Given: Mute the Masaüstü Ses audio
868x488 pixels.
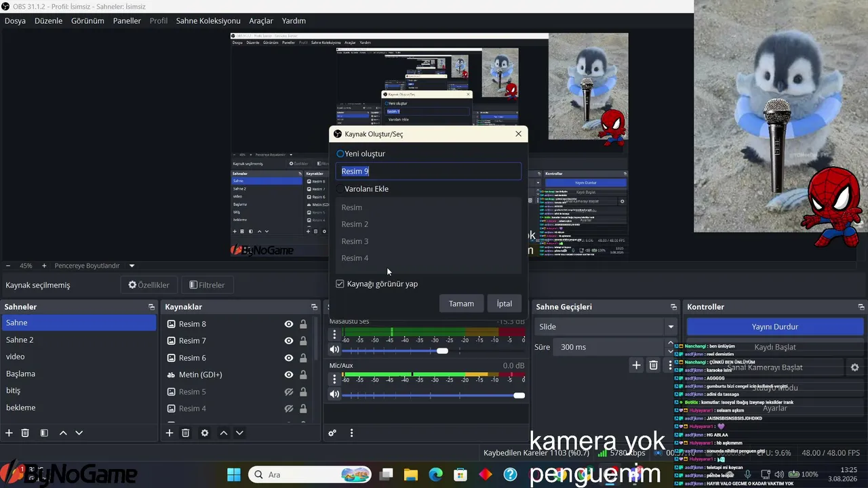Looking at the screenshot, I should [x=334, y=350].
